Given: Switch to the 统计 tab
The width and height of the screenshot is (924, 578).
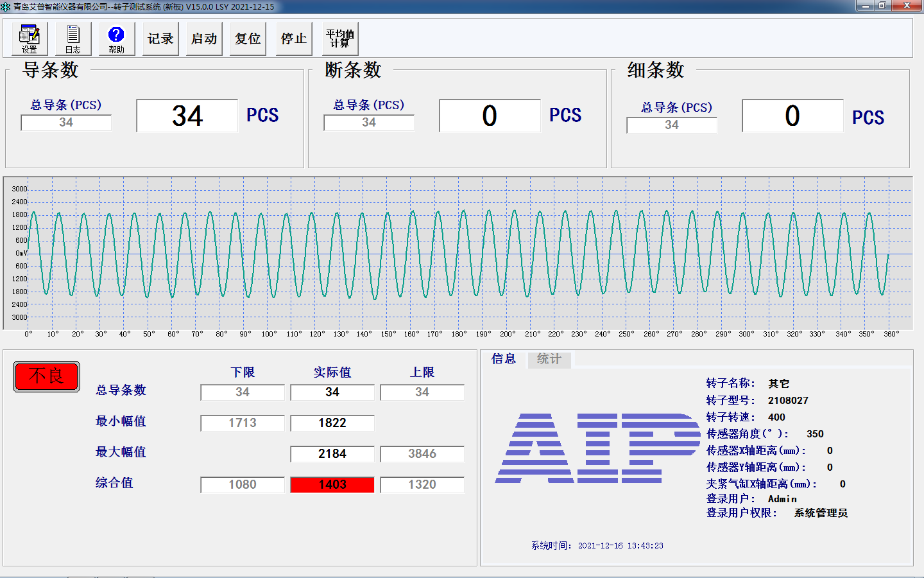Looking at the screenshot, I should point(549,360).
